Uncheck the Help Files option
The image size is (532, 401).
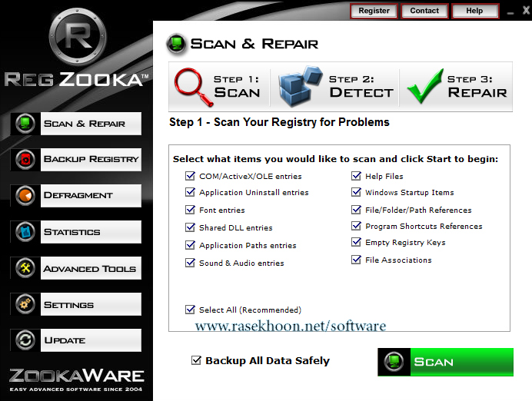pyautogui.click(x=356, y=176)
